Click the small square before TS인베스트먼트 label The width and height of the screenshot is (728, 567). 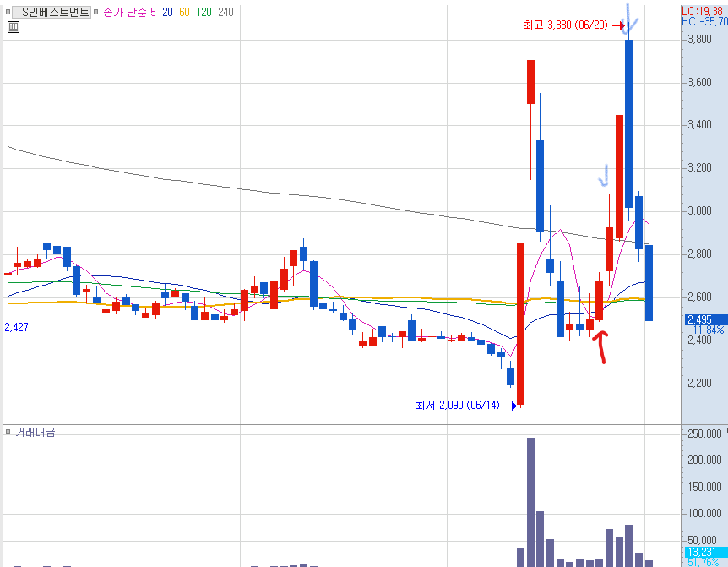[8, 12]
